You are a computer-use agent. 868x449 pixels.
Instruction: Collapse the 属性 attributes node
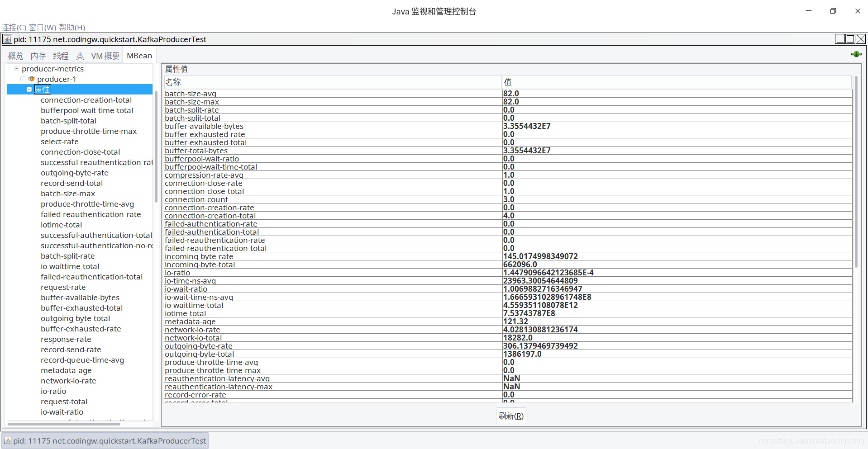coord(29,90)
